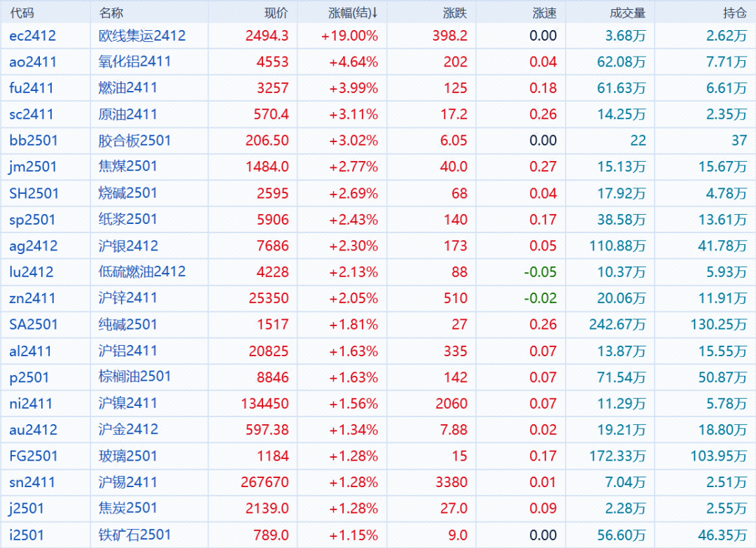Click the 代码 column header
This screenshot has height=548, width=756.
click(22, 13)
